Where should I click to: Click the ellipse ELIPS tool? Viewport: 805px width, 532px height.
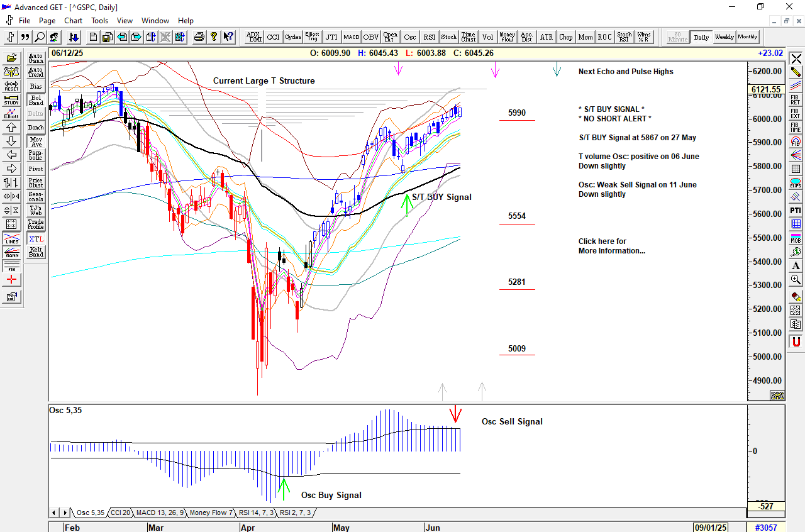[796, 184]
